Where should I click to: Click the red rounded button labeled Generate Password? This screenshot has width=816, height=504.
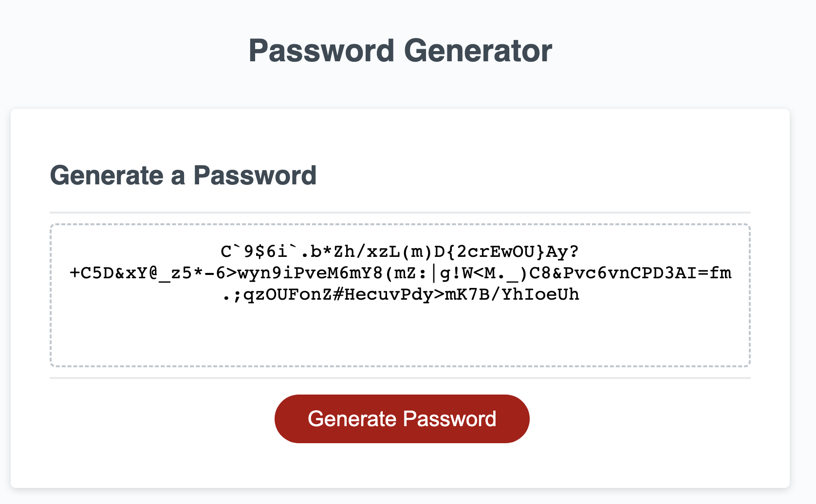(x=402, y=418)
